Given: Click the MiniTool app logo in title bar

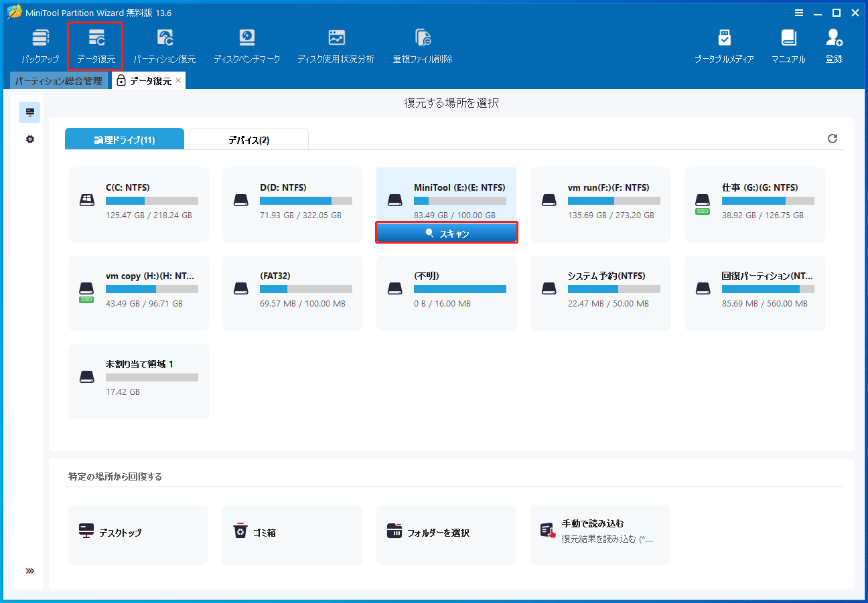Looking at the screenshot, I should pos(14,13).
